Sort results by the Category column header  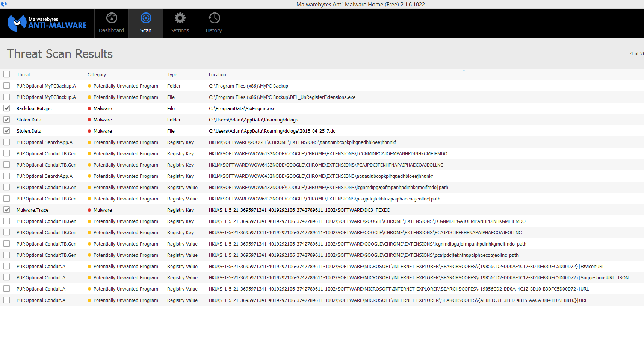tap(97, 75)
